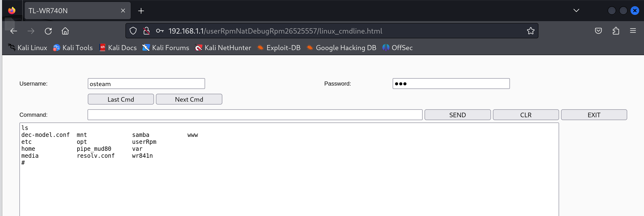Expand the list all tabs chevron
The width and height of the screenshot is (644, 216).
point(576,11)
